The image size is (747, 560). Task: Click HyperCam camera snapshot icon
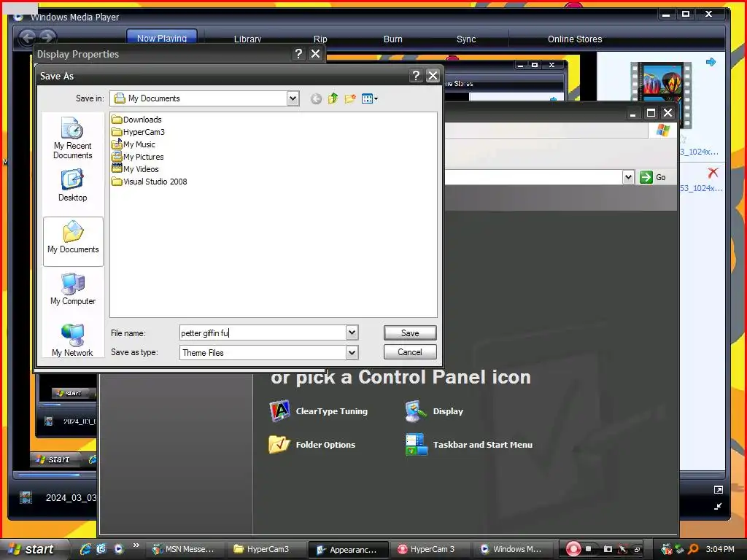click(608, 549)
